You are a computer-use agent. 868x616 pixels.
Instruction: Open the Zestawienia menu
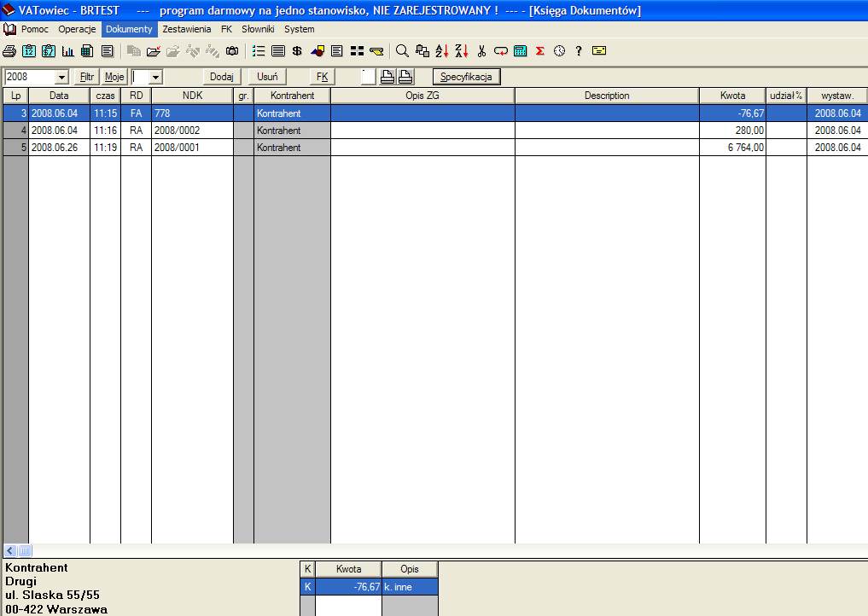[186, 29]
